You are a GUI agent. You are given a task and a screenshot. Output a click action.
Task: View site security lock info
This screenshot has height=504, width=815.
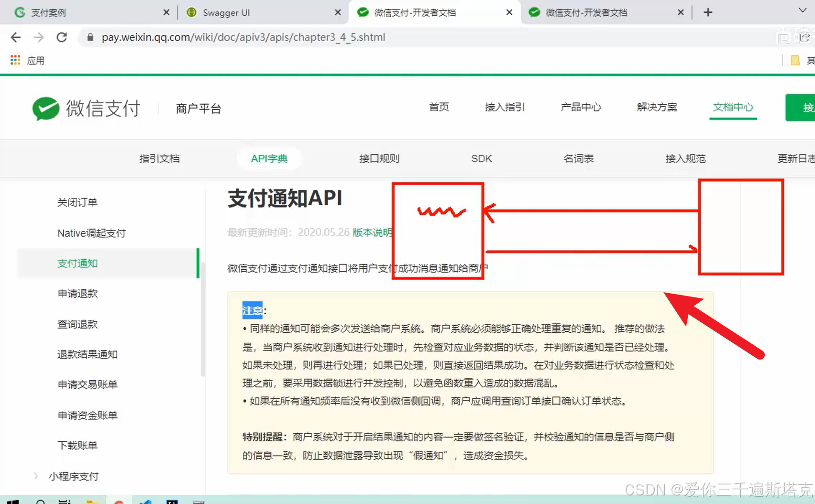(90, 37)
